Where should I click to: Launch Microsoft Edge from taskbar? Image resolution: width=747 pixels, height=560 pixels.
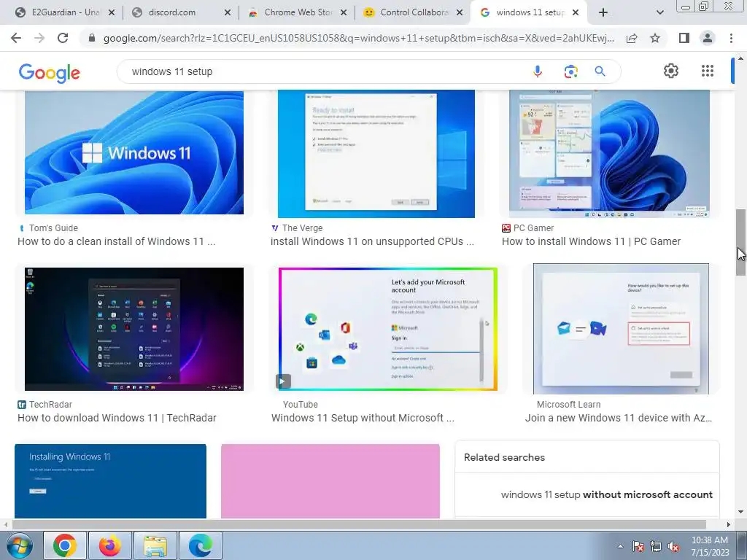pos(200,545)
